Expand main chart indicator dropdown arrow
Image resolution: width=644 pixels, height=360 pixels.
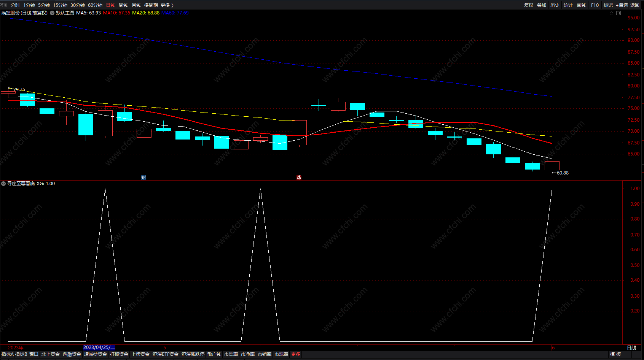[x=52, y=13]
